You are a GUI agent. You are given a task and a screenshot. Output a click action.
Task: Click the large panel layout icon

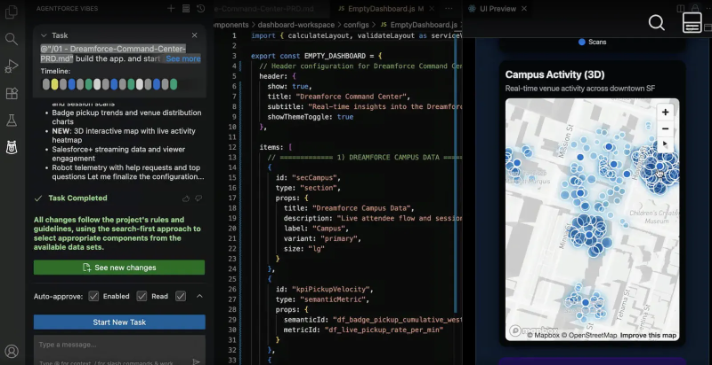[692, 22]
